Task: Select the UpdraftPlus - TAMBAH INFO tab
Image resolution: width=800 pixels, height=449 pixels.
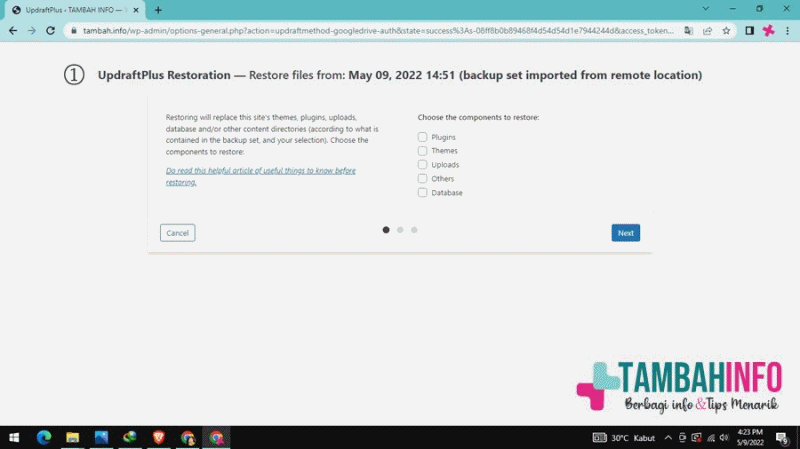Action: click(76, 10)
